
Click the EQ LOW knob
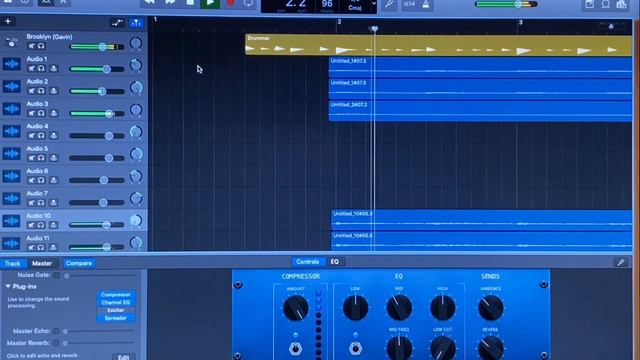(x=355, y=307)
